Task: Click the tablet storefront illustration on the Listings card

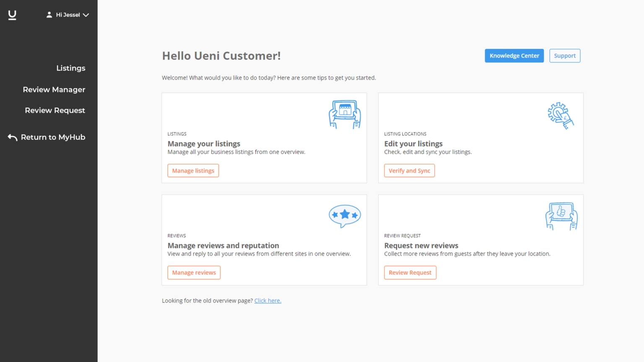Action: coord(345,114)
